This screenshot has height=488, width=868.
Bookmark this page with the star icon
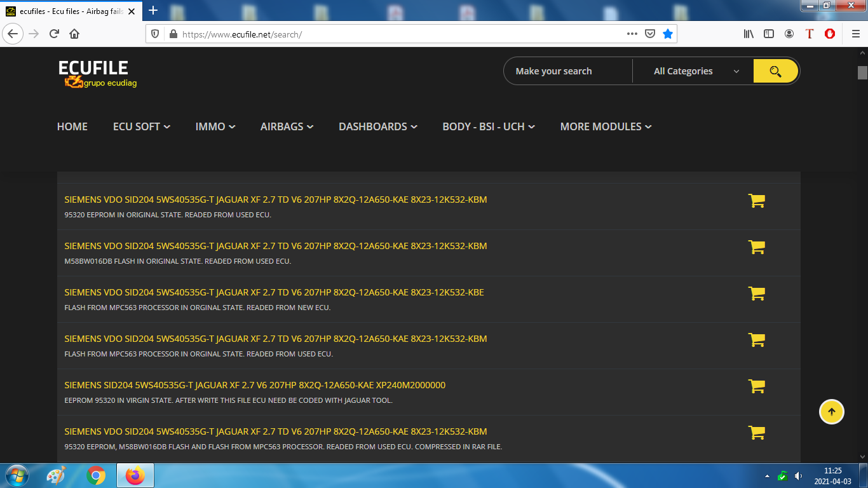pyautogui.click(x=668, y=34)
